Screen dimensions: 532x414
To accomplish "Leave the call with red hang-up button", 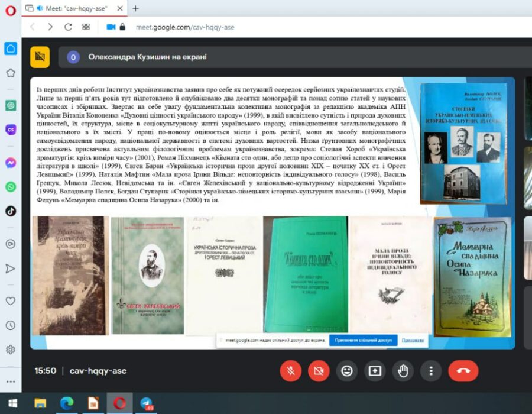I will pos(463,371).
